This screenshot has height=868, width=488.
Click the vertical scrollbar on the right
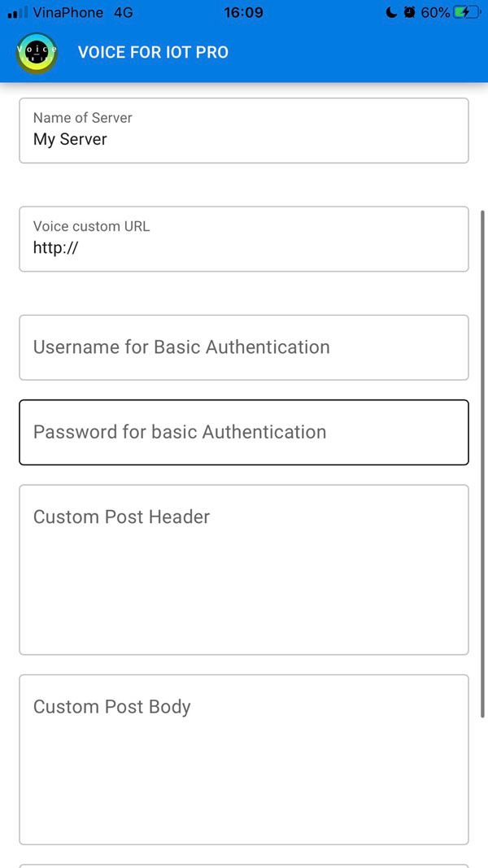[483, 464]
